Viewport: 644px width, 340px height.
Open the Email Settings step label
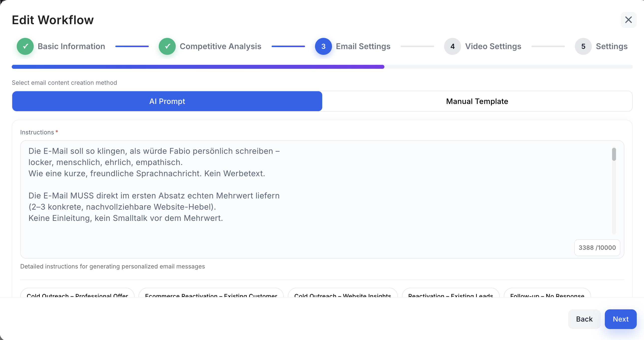pos(363,46)
